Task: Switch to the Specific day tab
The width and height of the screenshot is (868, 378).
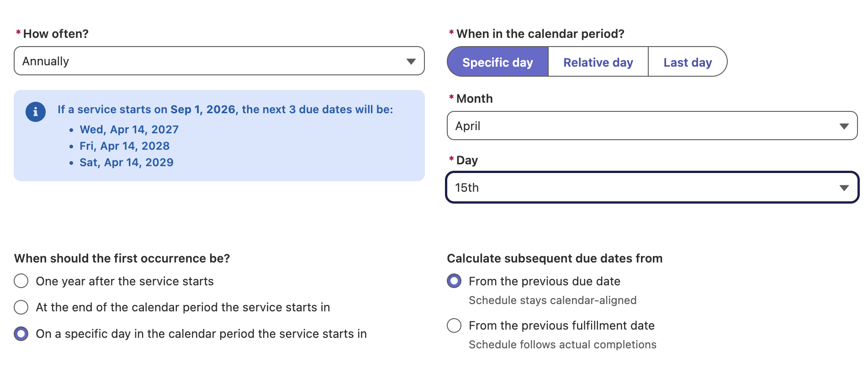Action: (x=498, y=62)
